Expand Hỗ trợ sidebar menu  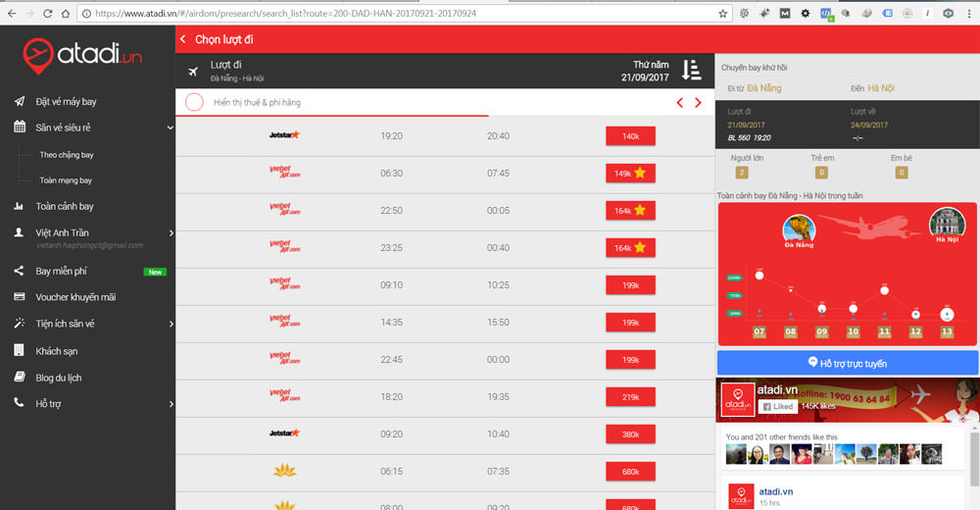coord(170,404)
